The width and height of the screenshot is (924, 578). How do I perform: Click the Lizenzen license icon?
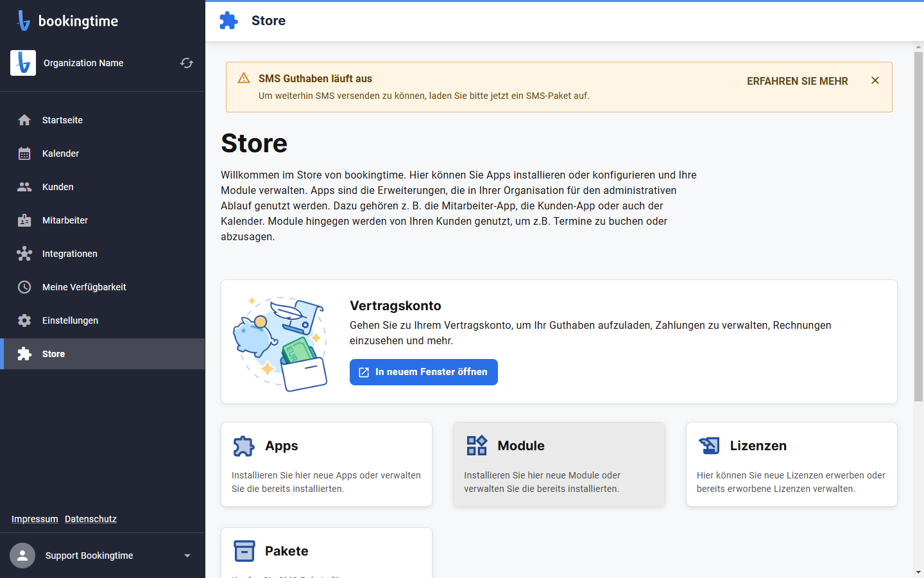point(709,445)
